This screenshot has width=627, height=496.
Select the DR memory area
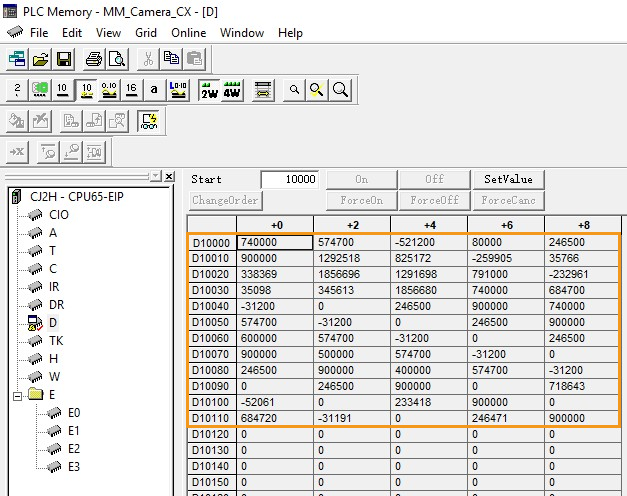pyautogui.click(x=56, y=304)
